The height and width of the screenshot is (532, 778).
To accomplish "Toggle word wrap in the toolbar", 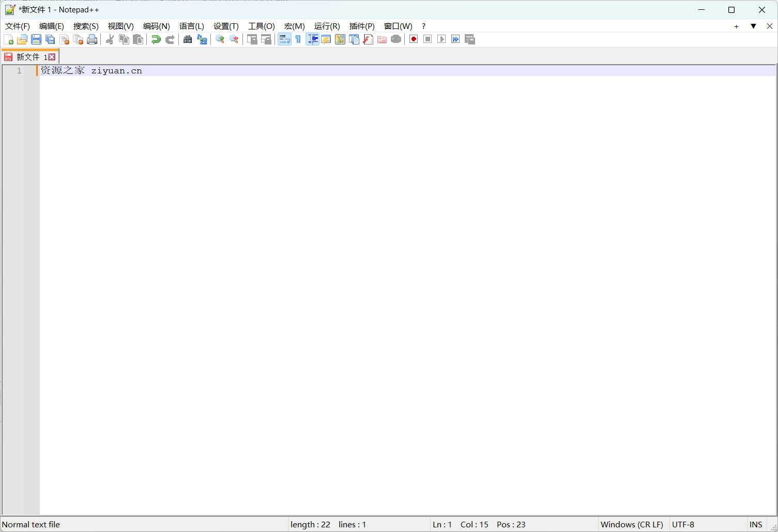I will [x=284, y=39].
